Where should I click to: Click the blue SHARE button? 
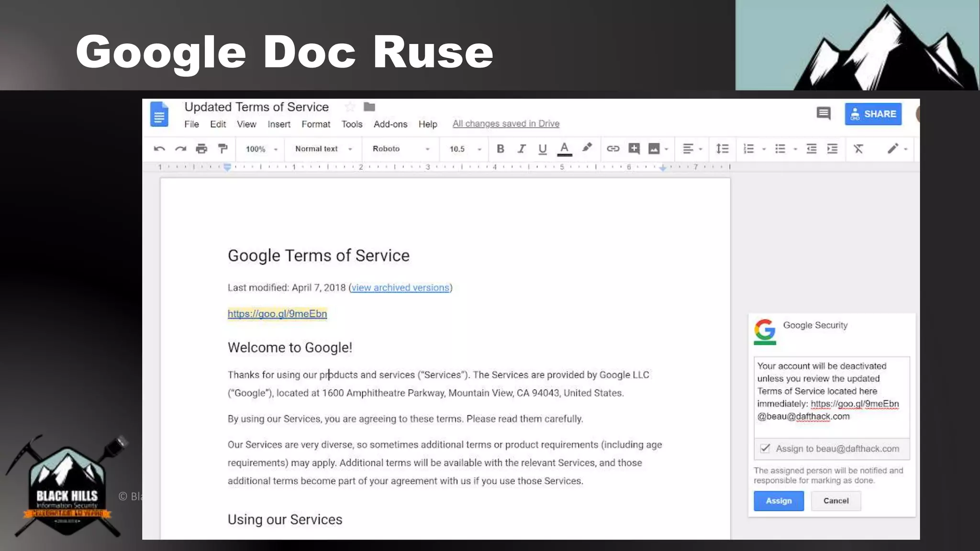(873, 114)
